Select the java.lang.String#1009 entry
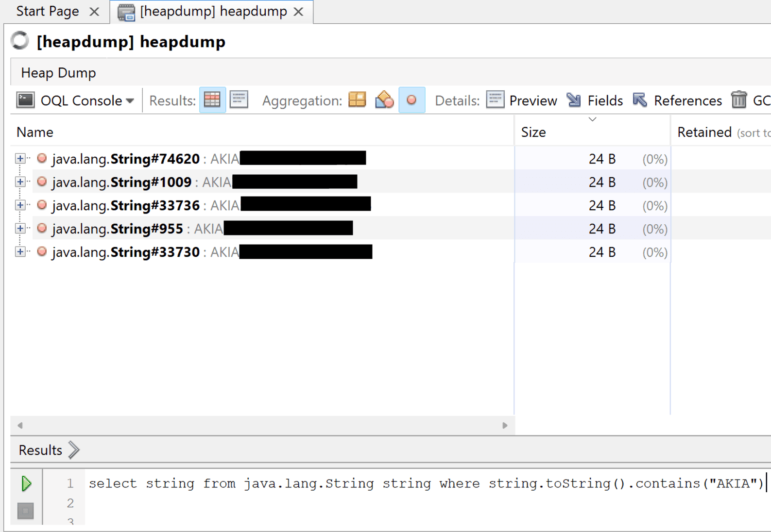The image size is (771, 532). point(273,182)
